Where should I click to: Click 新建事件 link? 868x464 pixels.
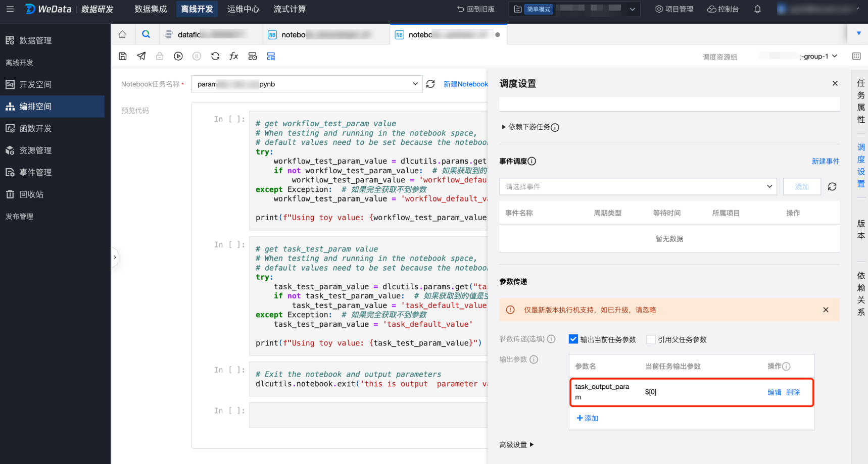click(825, 161)
